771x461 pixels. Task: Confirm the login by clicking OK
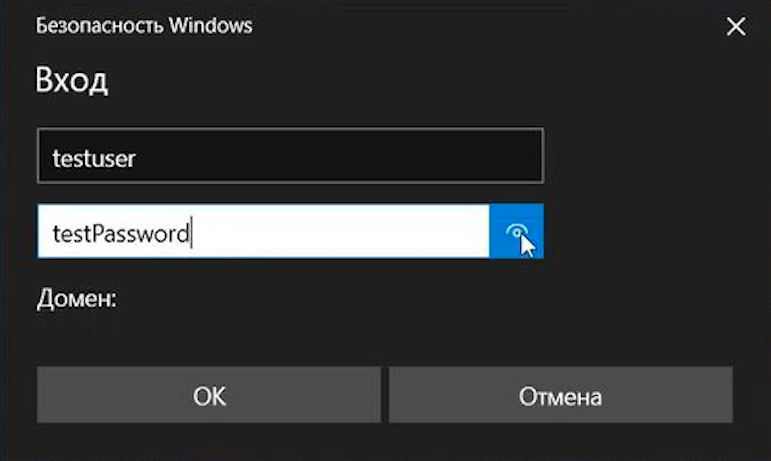point(209,395)
